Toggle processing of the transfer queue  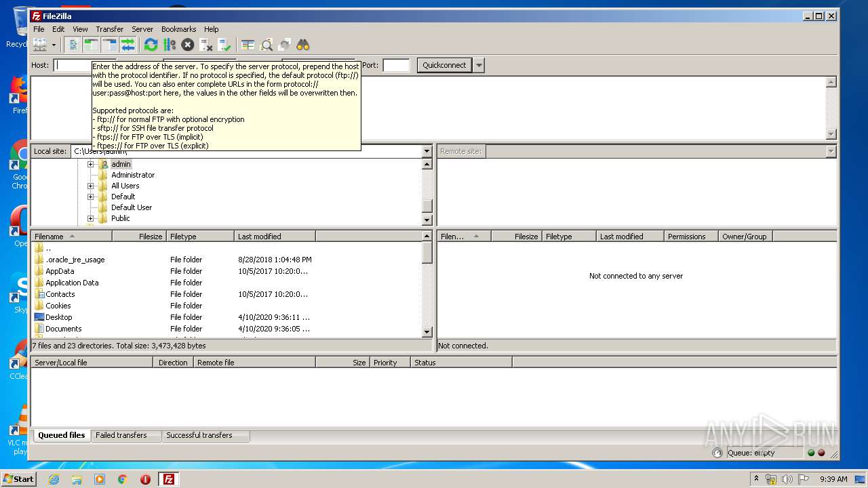click(x=170, y=45)
